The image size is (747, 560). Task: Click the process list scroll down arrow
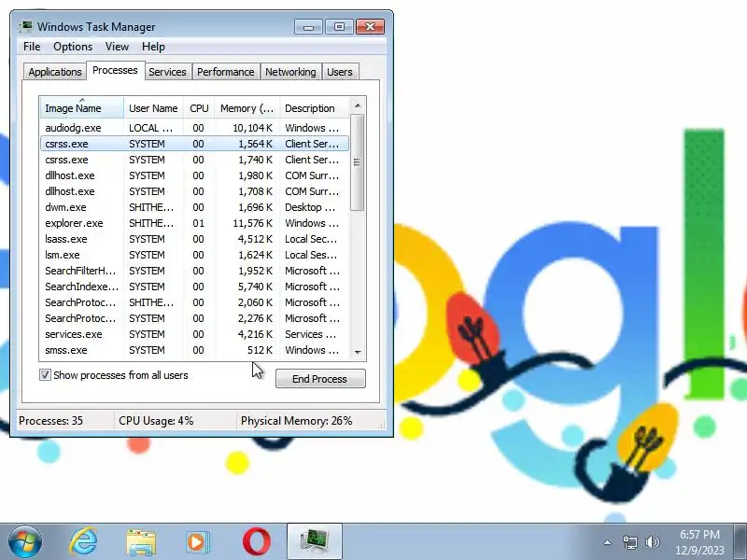358,353
